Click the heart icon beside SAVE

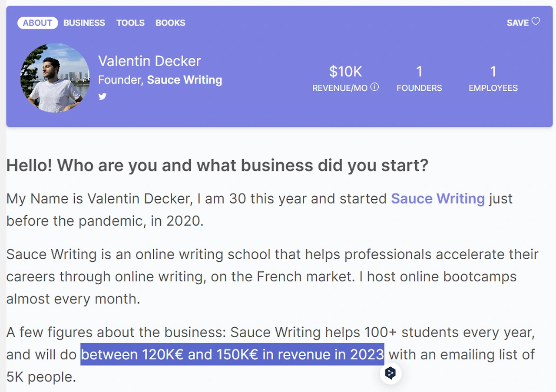point(536,22)
